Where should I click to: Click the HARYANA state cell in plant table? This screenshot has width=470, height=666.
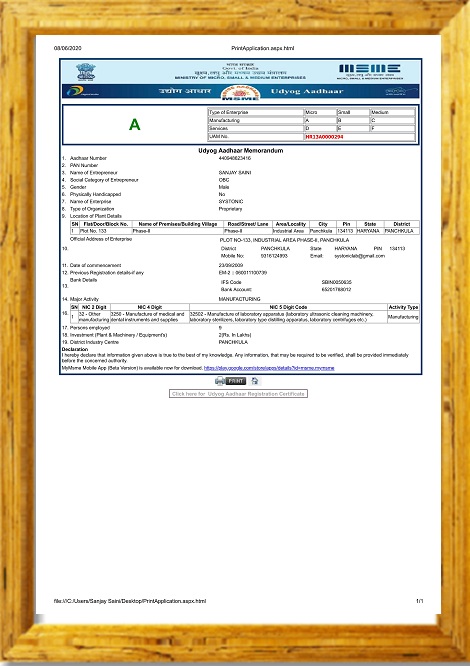pyautogui.click(x=370, y=231)
